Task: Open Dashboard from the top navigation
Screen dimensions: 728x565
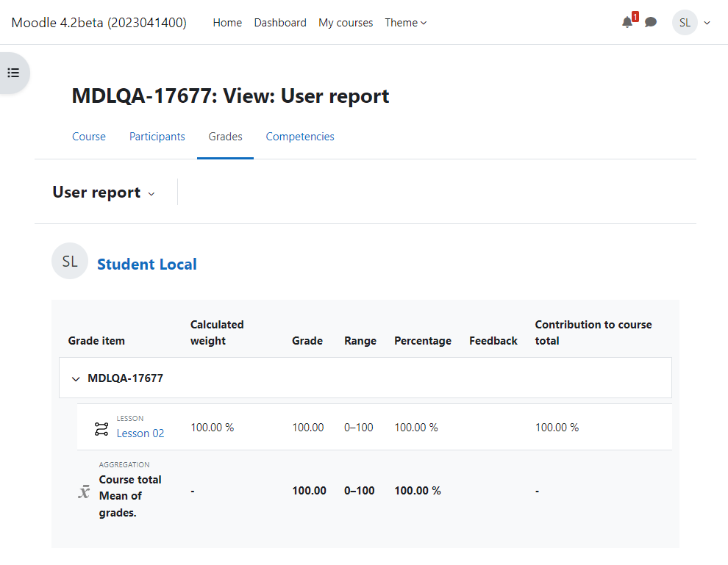Action: click(280, 23)
